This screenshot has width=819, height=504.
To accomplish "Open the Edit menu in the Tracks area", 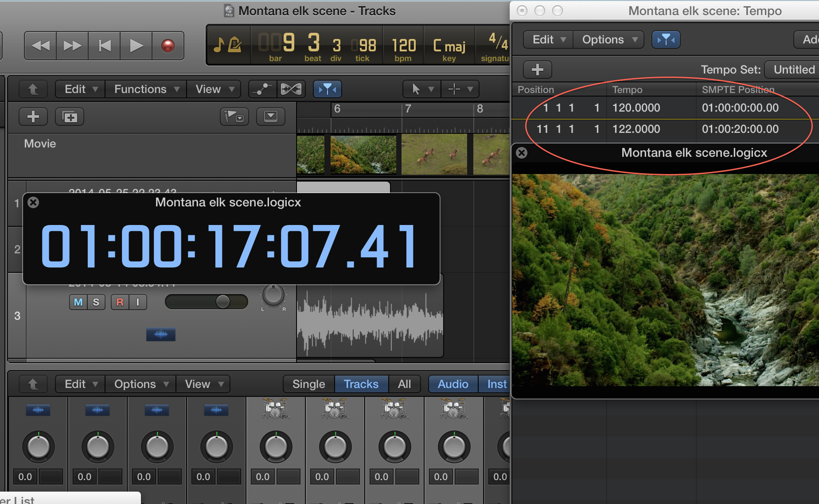I will click(81, 89).
